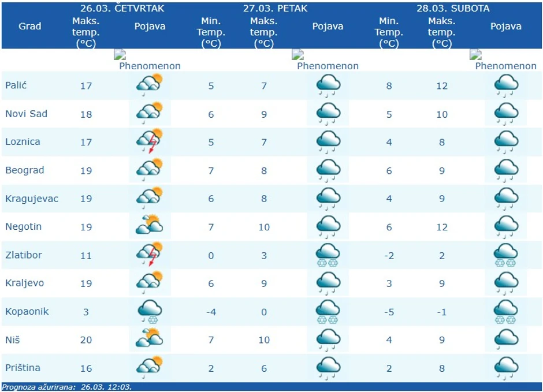543x392 pixels.
Task: Click Kopaonik Saturday snow icon
Action: pos(505,311)
